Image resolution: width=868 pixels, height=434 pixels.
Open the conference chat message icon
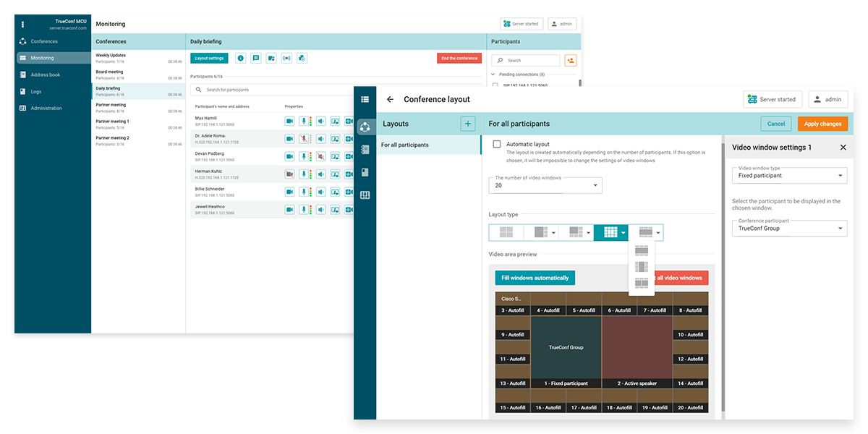click(255, 59)
